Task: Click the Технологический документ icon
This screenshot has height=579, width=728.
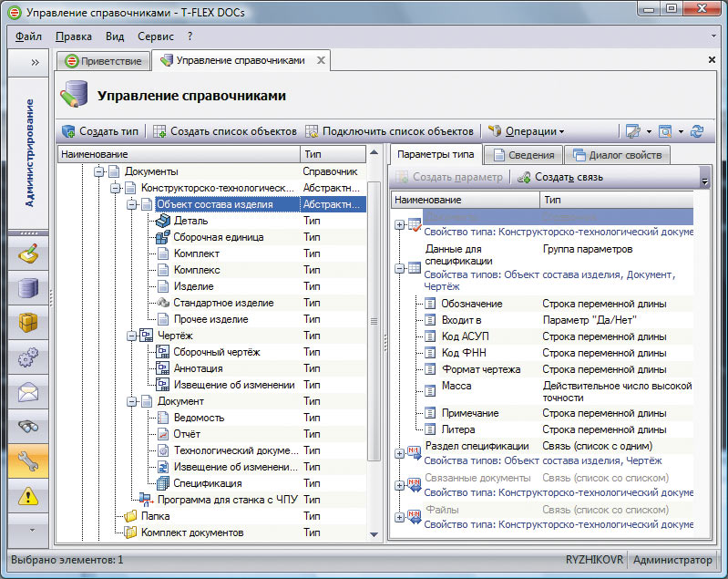Action: (163, 450)
